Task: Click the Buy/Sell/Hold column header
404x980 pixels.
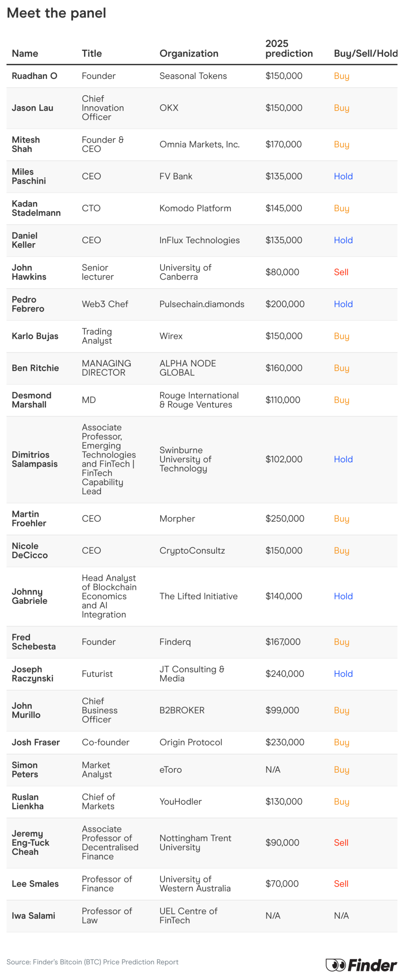Action: pos(365,53)
